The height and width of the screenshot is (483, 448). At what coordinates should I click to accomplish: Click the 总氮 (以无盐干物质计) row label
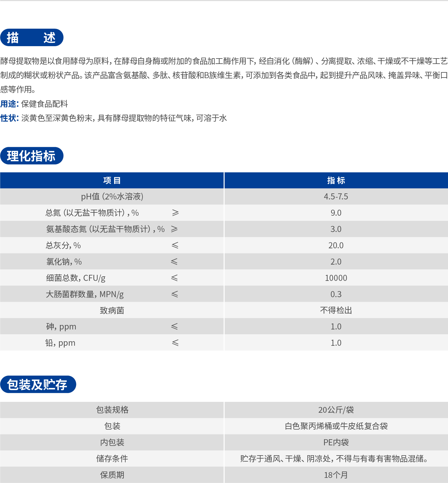(92, 213)
